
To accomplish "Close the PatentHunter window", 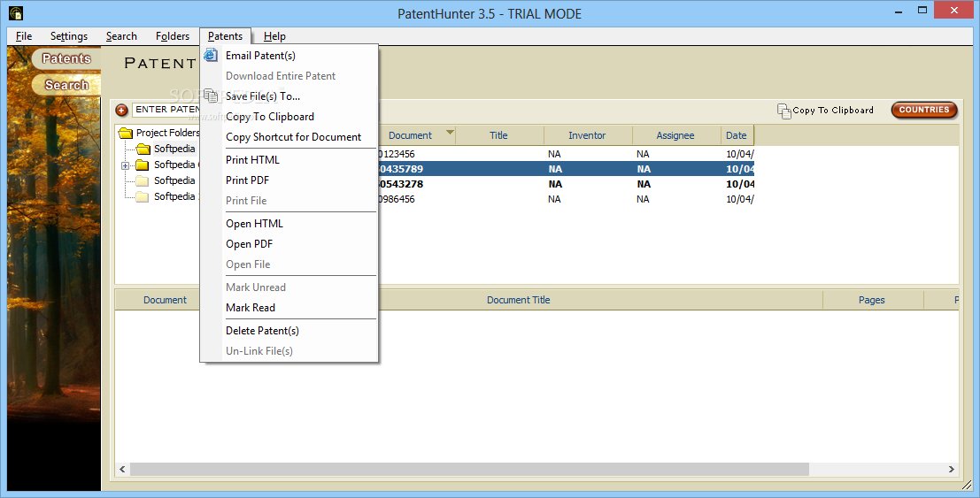I will coord(954,10).
